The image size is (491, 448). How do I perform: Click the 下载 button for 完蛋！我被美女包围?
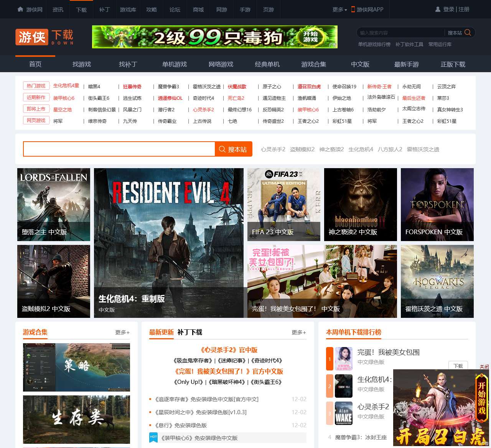tap(458, 366)
